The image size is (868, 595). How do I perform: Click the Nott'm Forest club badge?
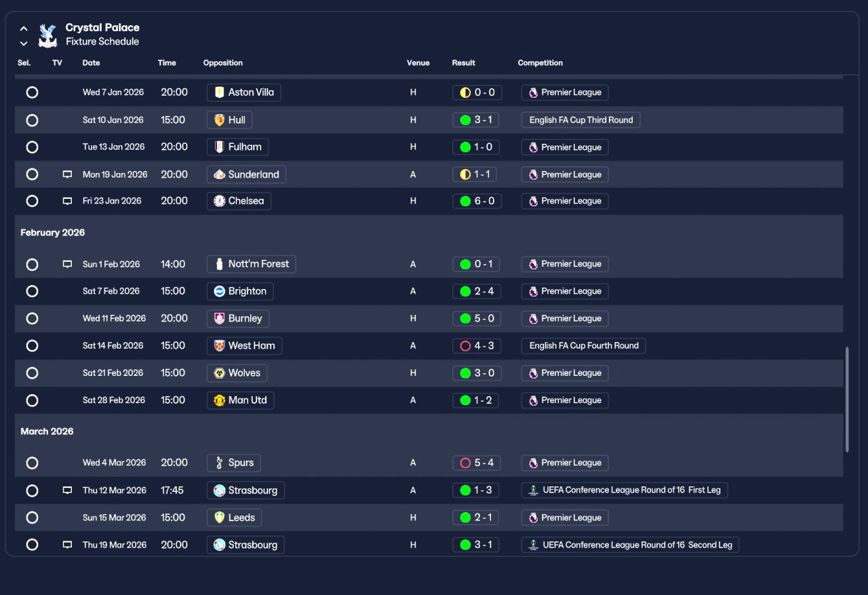219,264
